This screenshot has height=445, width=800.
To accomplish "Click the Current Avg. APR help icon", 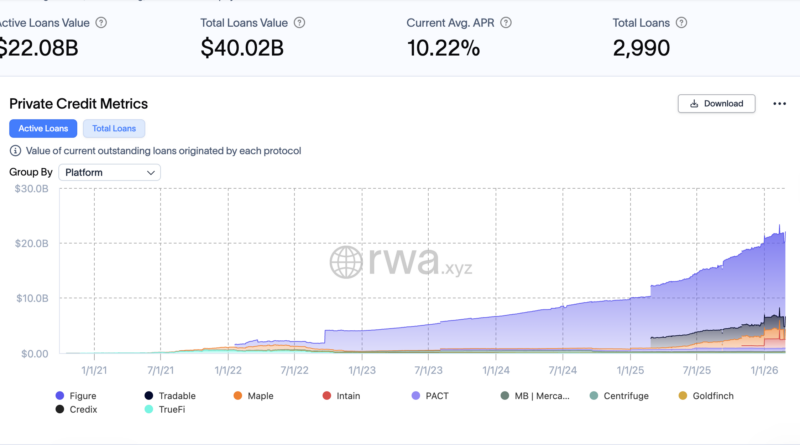I will (506, 21).
